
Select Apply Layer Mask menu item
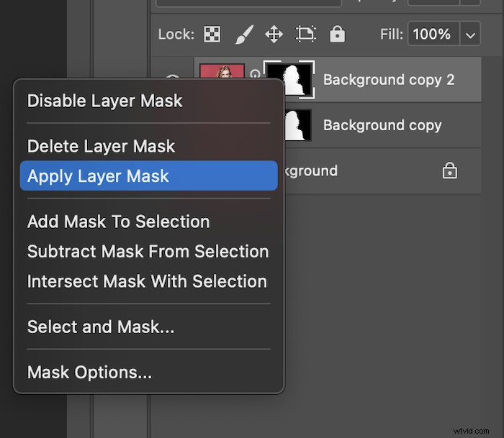tap(98, 176)
